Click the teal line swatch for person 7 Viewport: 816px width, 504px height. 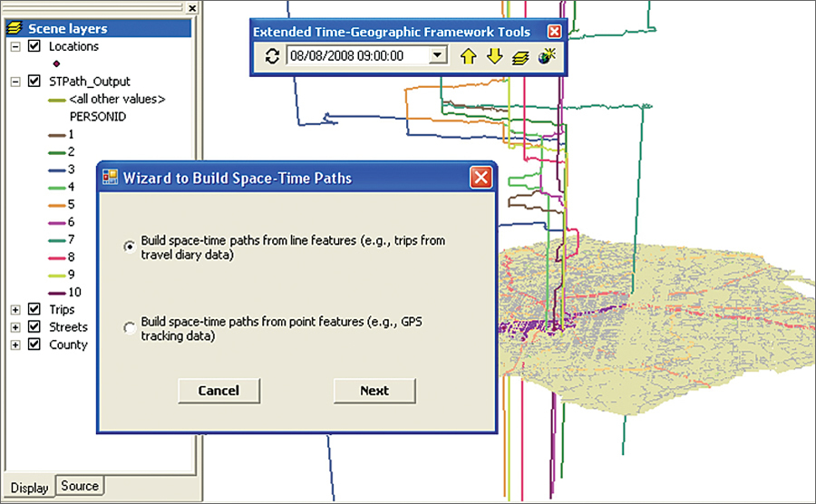[x=57, y=240]
